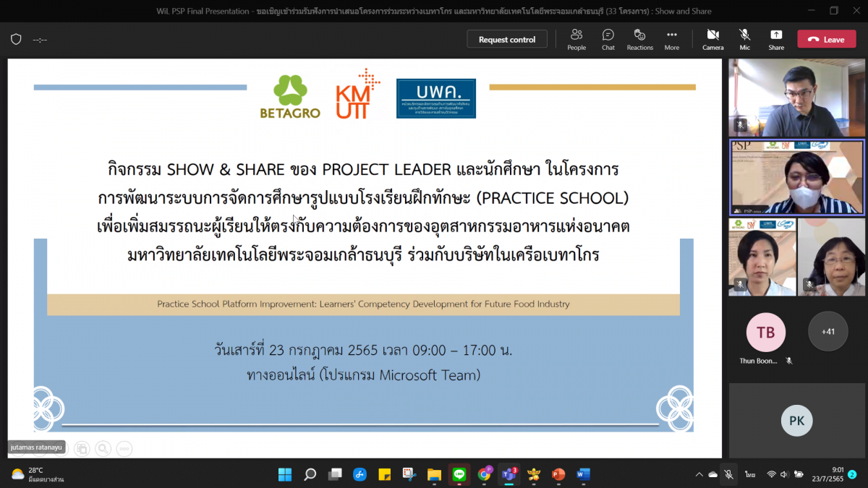The image size is (868, 488).
Task: Open LINE app from the taskbar
Action: pyautogui.click(x=459, y=474)
